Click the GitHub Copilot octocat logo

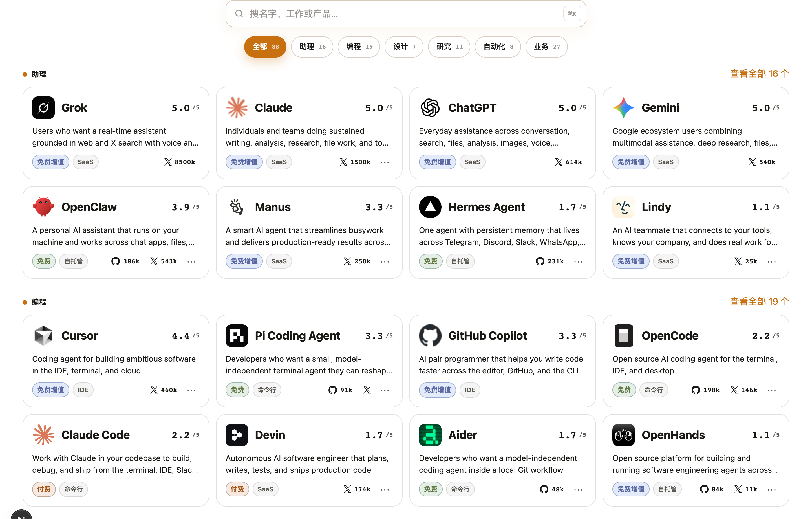430,335
